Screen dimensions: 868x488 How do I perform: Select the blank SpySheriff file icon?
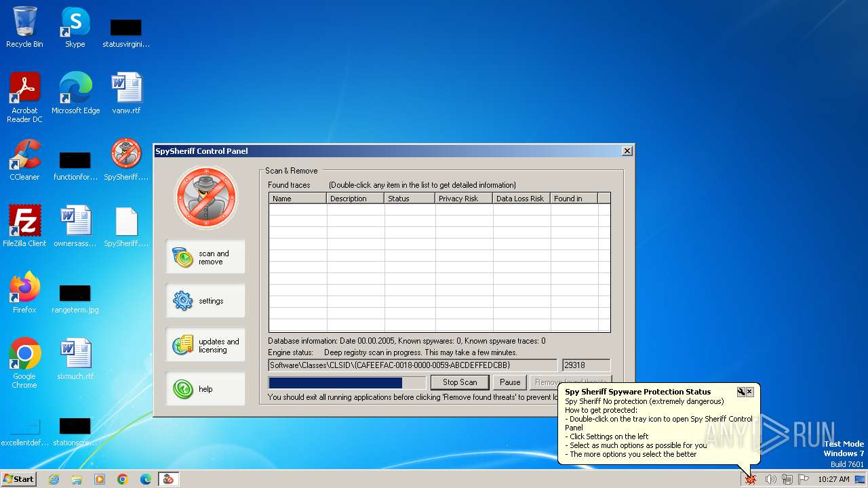(126, 226)
